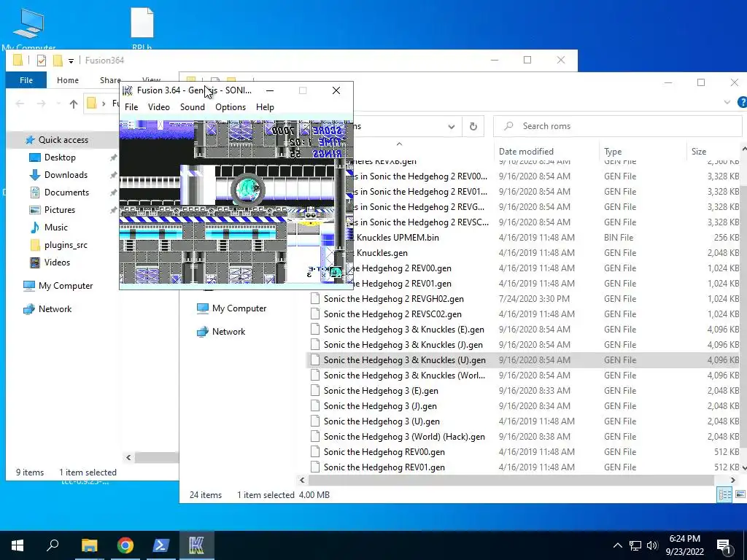The height and width of the screenshot is (560, 747).
Task: Select Sonic the Hedgehog REV00.gen file
Action: [x=384, y=452]
